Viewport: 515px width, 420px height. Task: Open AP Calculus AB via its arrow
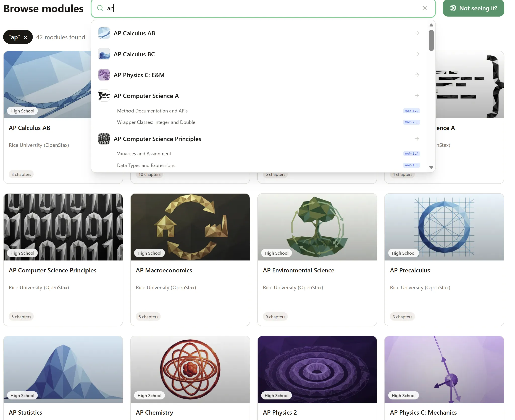tap(417, 33)
